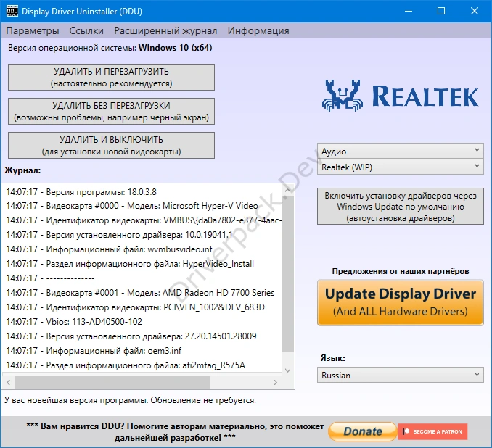
Task: Click the vertical scrollbar thumb in log
Action: click(288, 274)
